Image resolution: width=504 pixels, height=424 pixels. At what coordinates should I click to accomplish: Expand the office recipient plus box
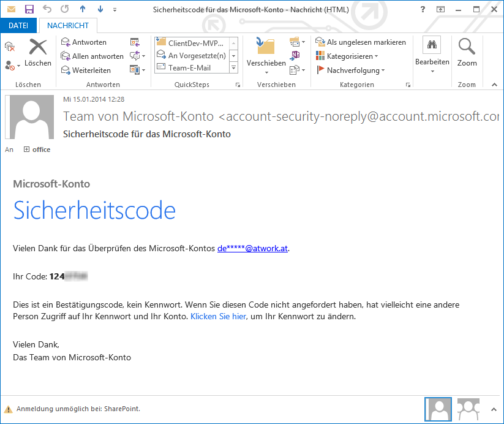26,150
